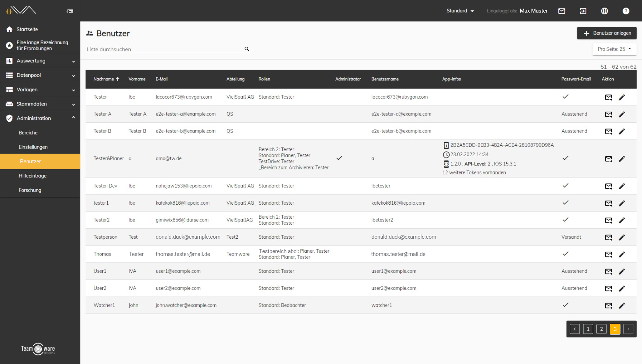The width and height of the screenshot is (642, 364).
Task: Expand the Vorlagen menu
Action: [x=40, y=90]
